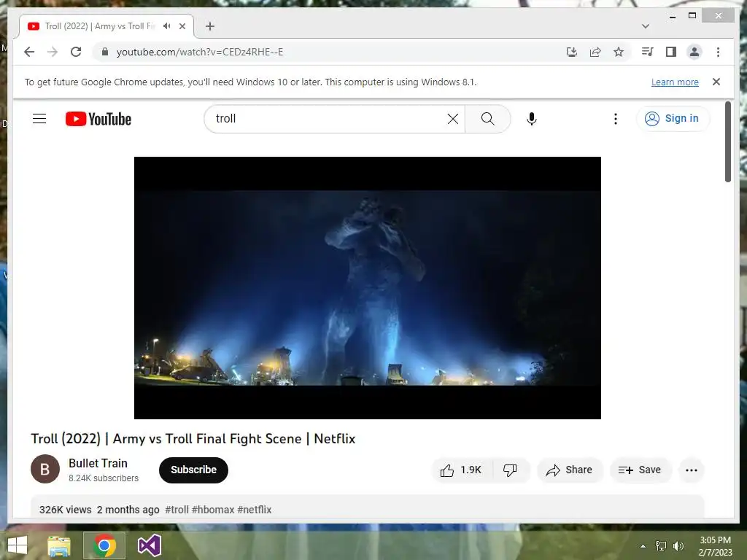This screenshot has height=560, width=747.
Task: Sign in to YouTube
Action: pos(672,119)
